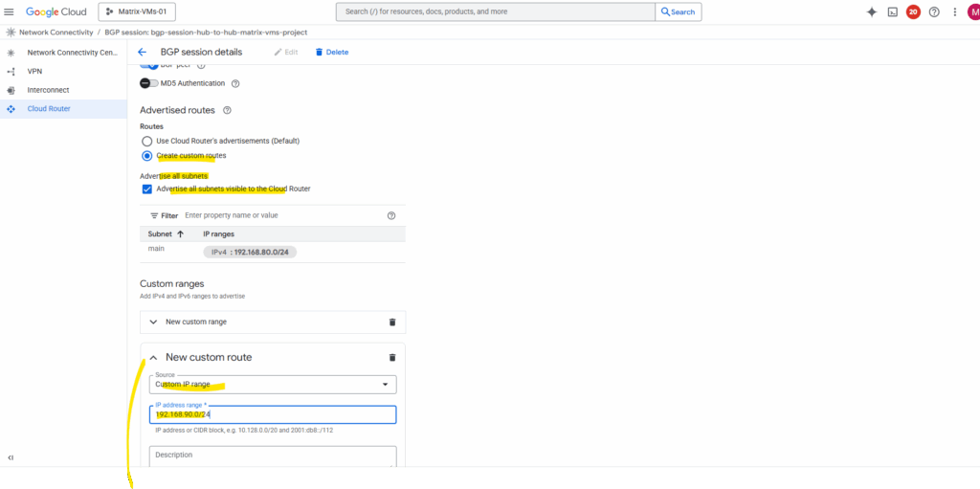Viewport: 980px width, 489px height.
Task: Click the blue Search button
Action: pyautogui.click(x=679, y=11)
